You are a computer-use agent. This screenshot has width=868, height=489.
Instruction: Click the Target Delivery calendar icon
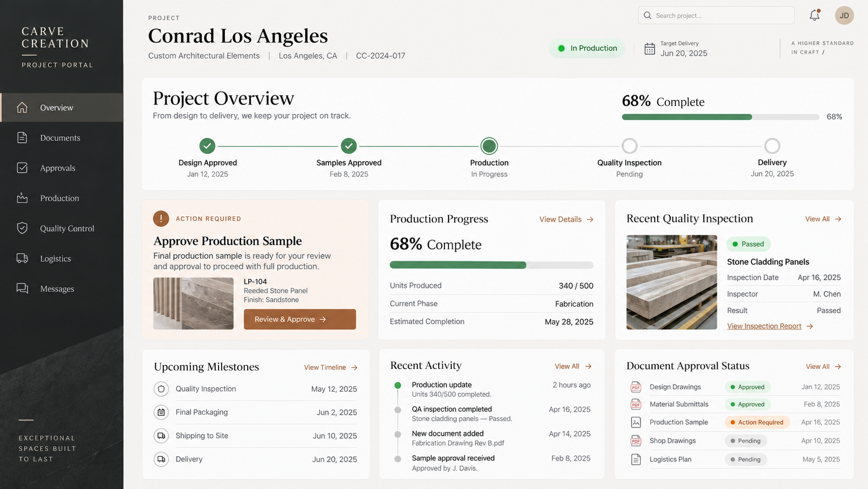pyautogui.click(x=649, y=49)
